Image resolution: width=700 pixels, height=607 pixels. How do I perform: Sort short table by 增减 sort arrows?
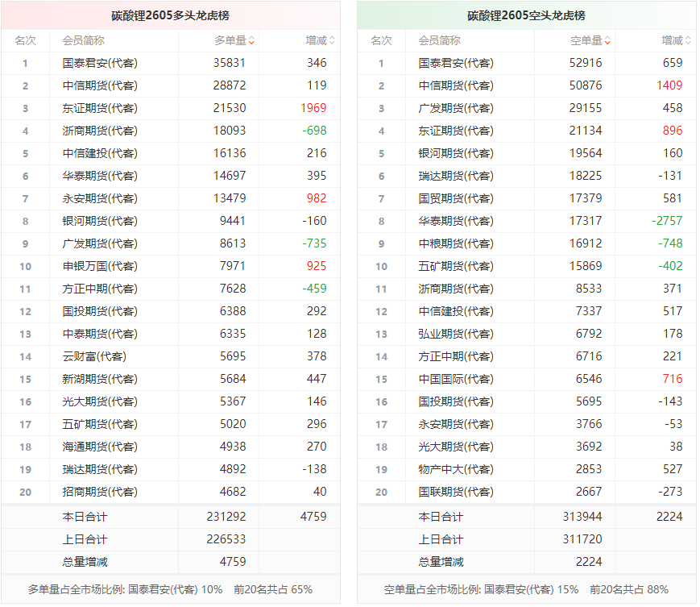pos(688,40)
